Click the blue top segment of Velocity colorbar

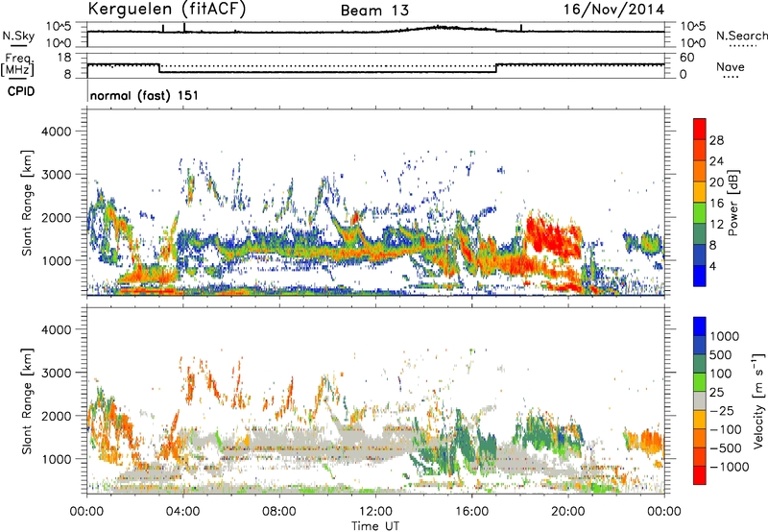[700, 326]
